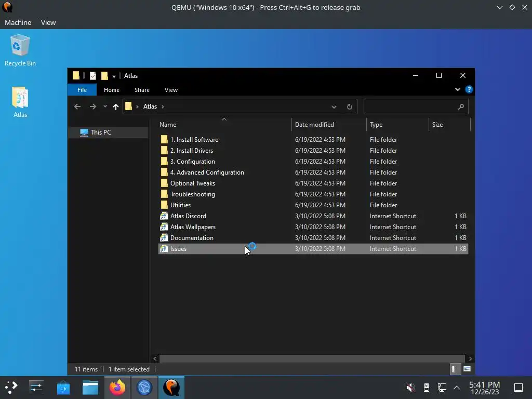Open the QEMU View menu
532x399 pixels.
tap(48, 22)
